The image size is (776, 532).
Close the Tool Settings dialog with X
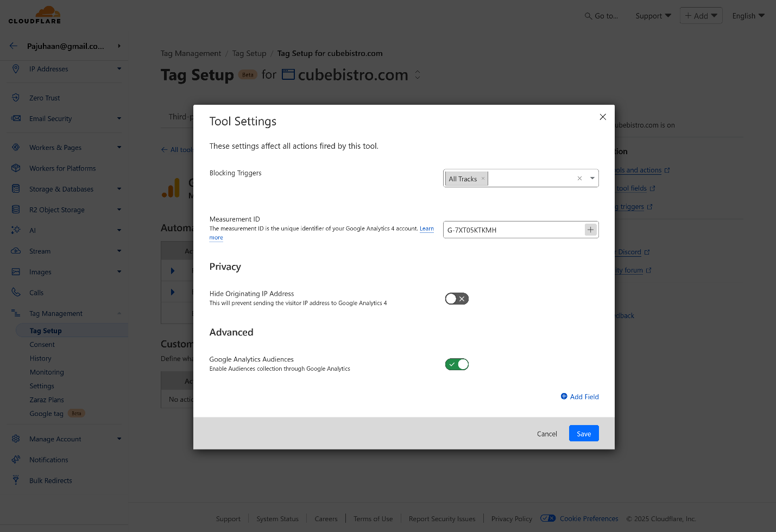(603, 117)
